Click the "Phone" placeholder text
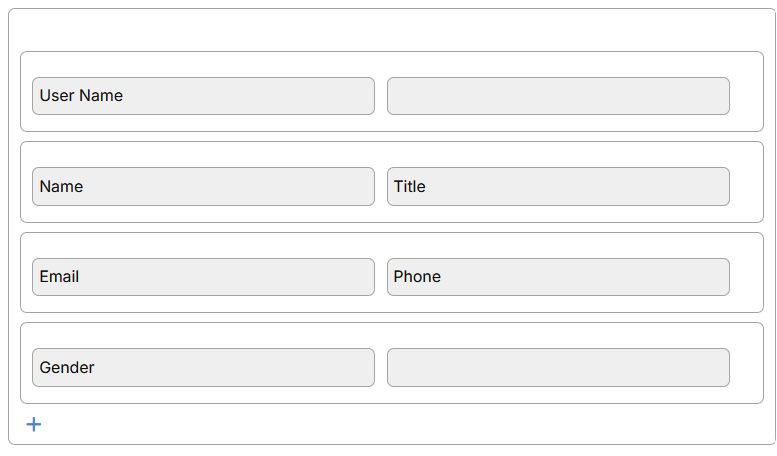This screenshot has width=777, height=456. click(417, 277)
